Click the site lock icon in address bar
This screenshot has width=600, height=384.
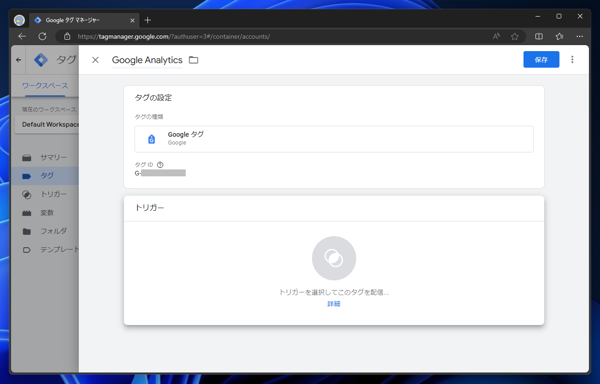[67, 36]
